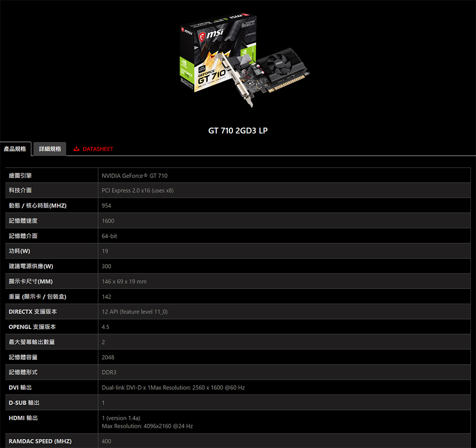Viewport: 476px width, 448px height.
Task: Select the 繪圖引擎 row label
Action: 20,176
